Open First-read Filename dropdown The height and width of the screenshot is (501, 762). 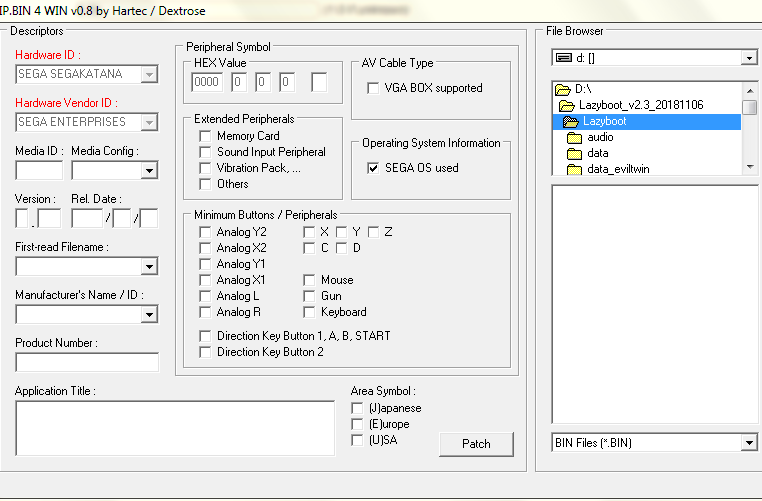(149, 266)
